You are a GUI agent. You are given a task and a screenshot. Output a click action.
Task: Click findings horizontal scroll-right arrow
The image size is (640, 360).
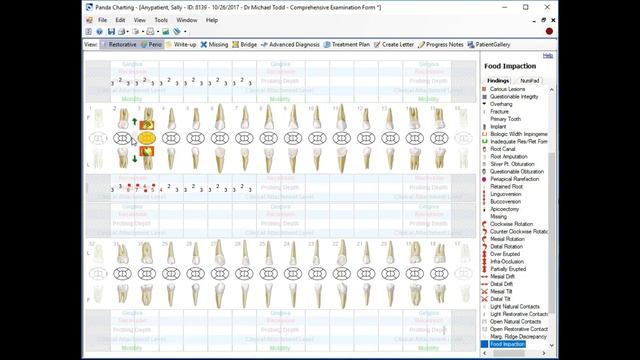(x=544, y=353)
